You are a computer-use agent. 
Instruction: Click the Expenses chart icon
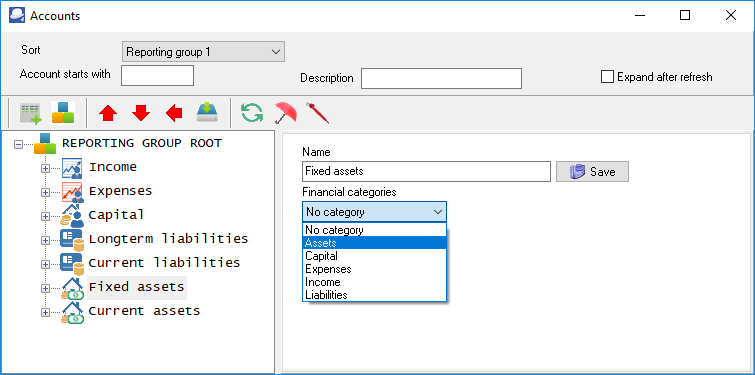72,192
